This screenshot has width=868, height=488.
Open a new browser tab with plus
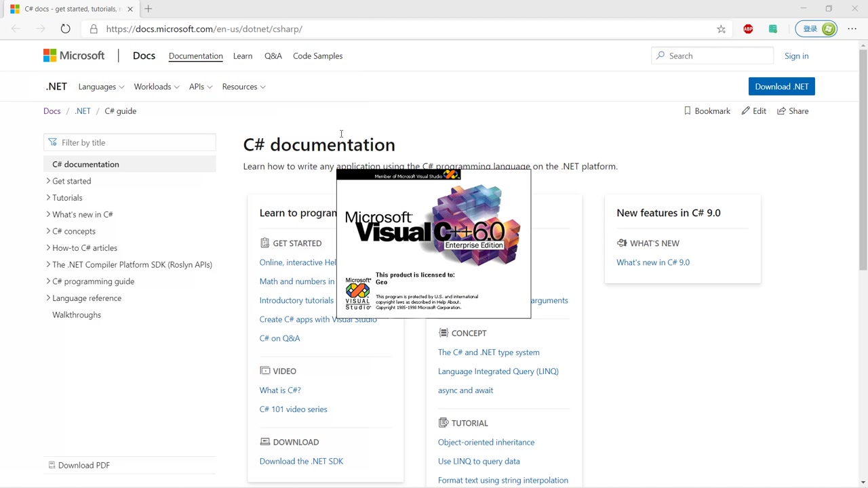point(148,9)
